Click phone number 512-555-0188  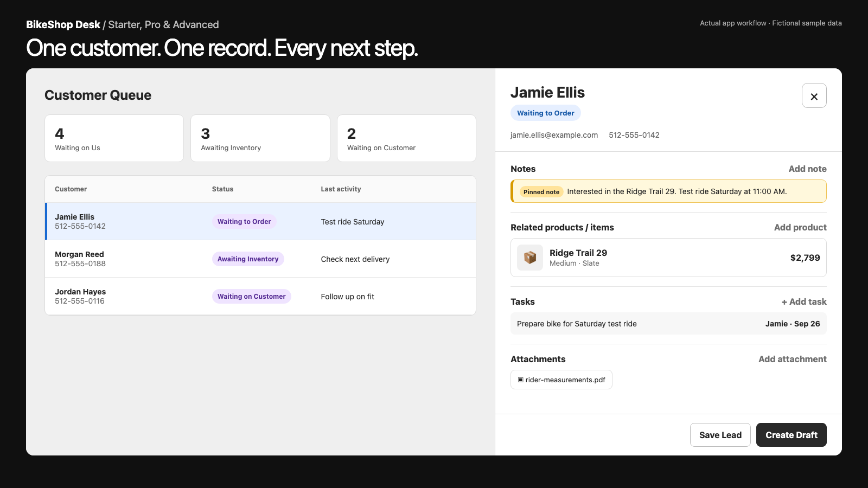[80, 264]
